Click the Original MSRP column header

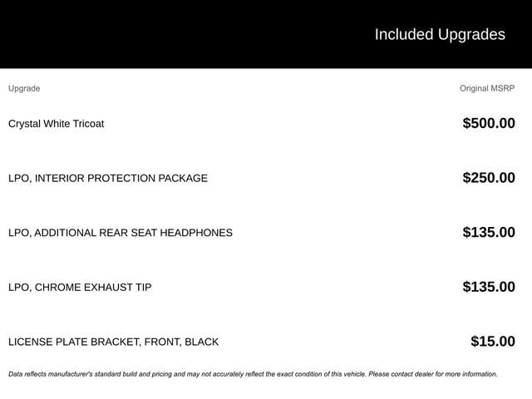(x=487, y=88)
